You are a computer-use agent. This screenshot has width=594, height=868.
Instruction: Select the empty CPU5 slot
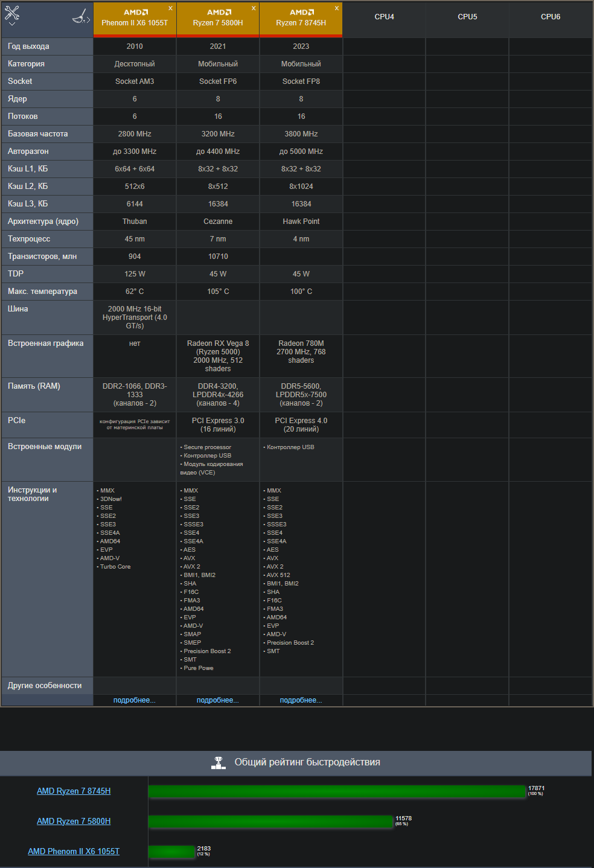click(x=467, y=17)
